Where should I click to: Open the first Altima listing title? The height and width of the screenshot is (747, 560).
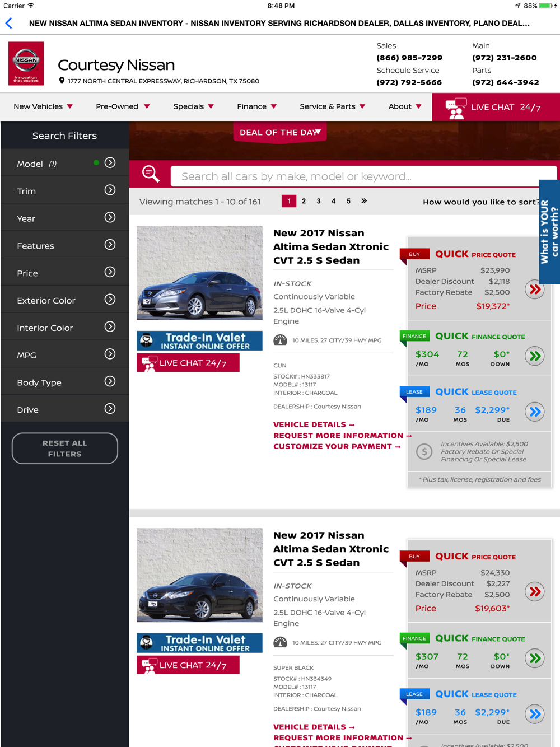(x=331, y=246)
